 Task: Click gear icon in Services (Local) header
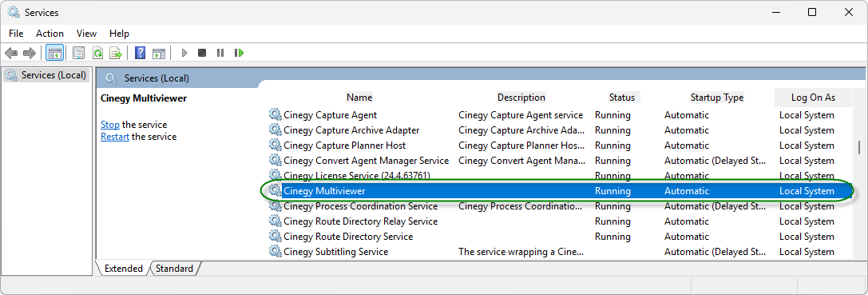point(111,78)
